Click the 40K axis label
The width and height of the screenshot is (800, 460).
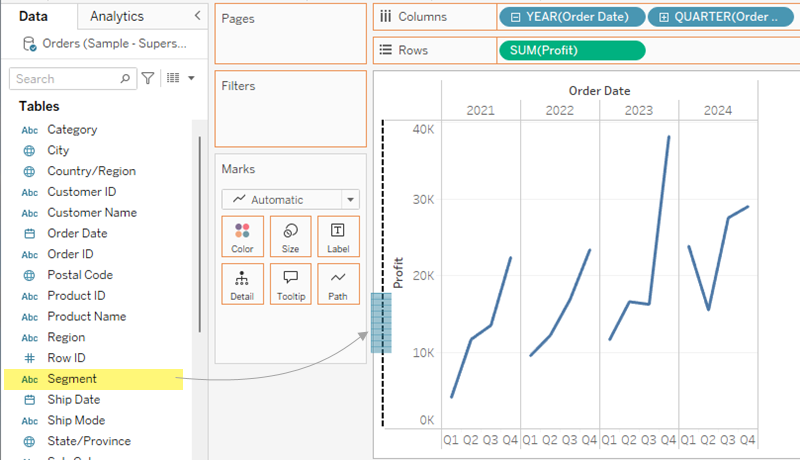pos(423,130)
